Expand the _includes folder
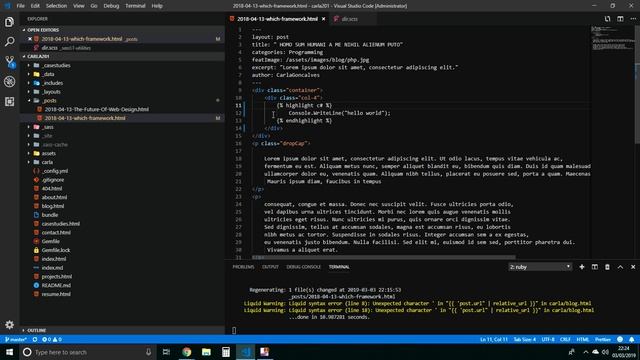Viewport: 640px width, 360px height. pos(29,83)
